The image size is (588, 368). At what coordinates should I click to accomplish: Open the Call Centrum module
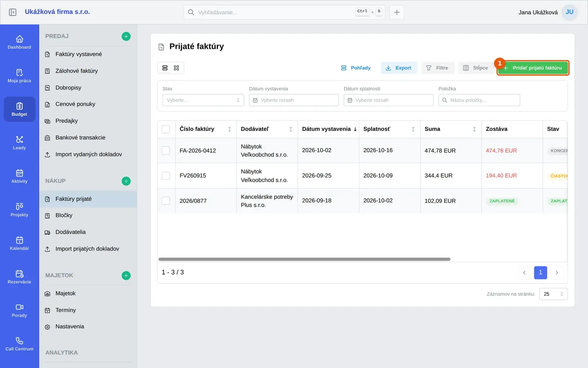pos(19,344)
